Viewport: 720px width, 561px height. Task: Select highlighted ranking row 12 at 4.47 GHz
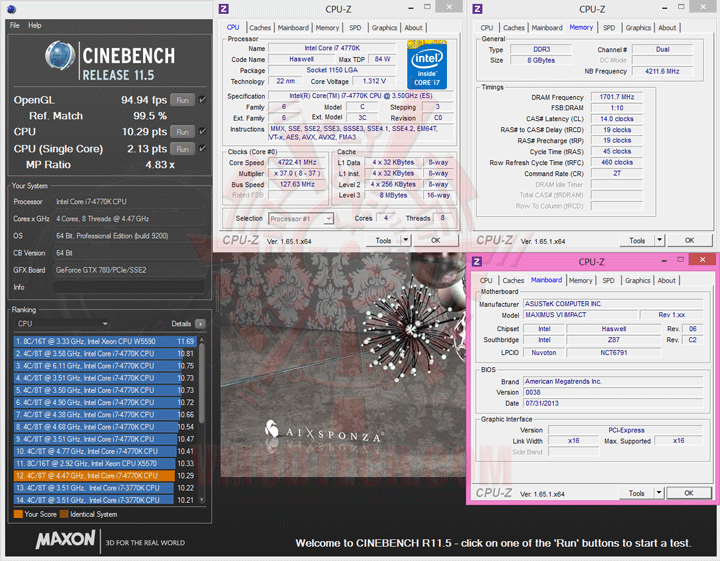[x=105, y=476]
